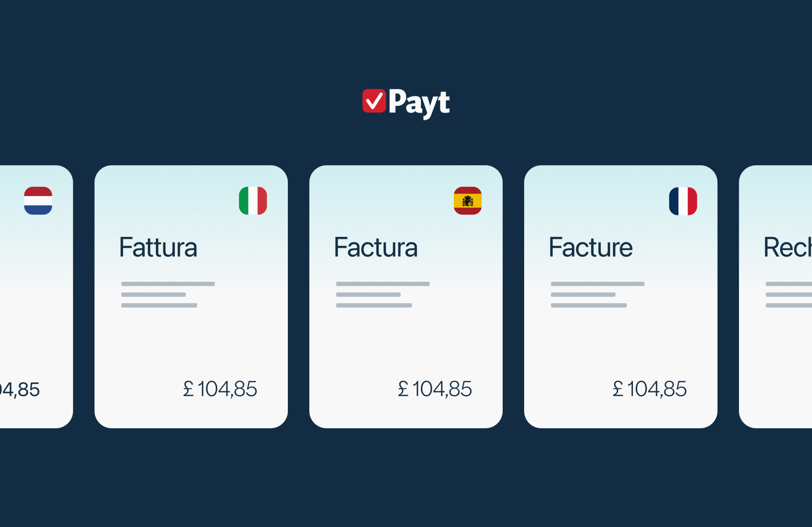Click the middle placeholder line on Fattura card
Viewport: 812px width, 527px height.
[153, 294]
